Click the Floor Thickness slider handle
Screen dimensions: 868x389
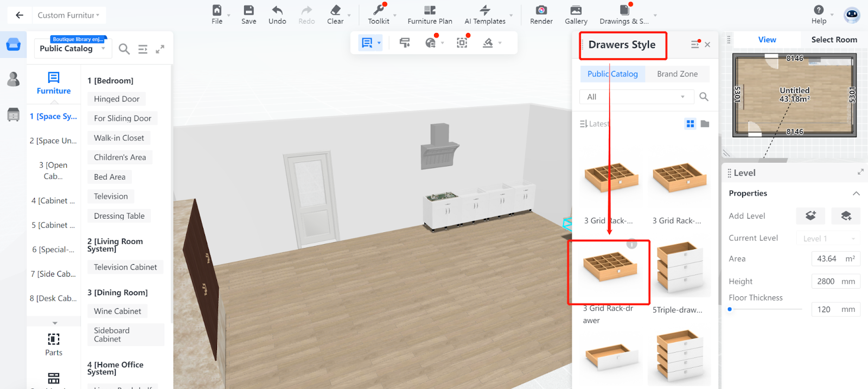pyautogui.click(x=730, y=309)
